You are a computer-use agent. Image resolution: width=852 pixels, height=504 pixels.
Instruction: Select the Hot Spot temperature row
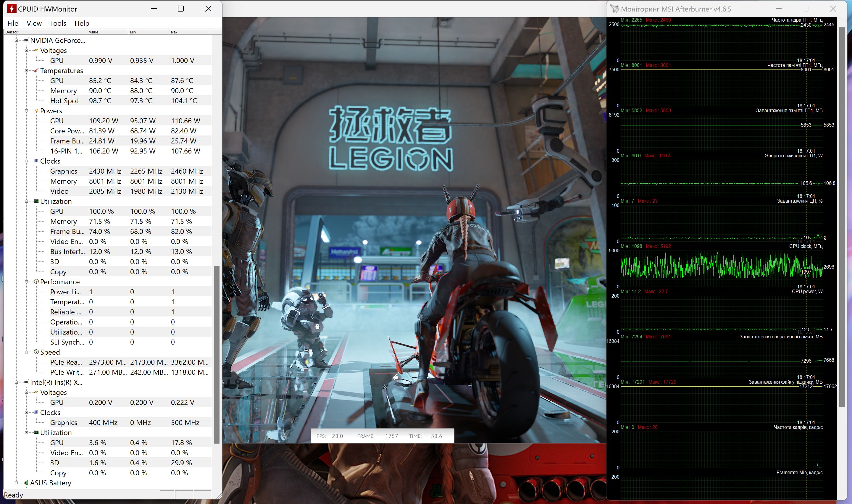[64, 101]
